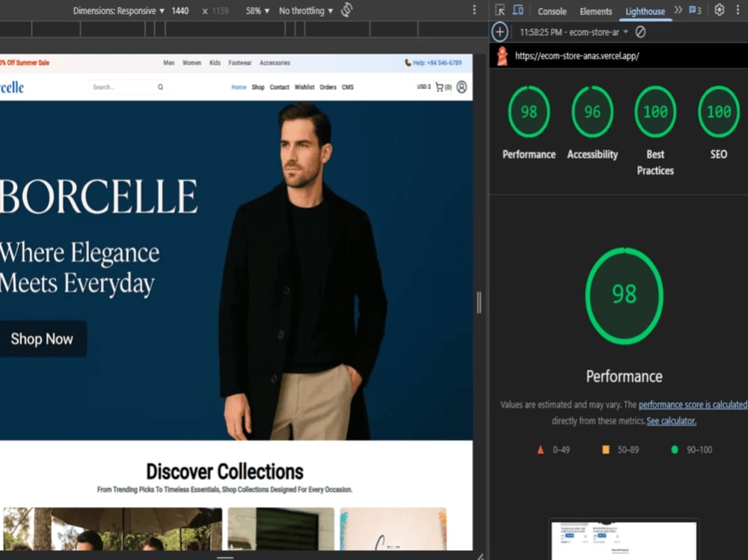This screenshot has height=560, width=748.
Task: Click the Accessories category link
Action: pos(275,63)
